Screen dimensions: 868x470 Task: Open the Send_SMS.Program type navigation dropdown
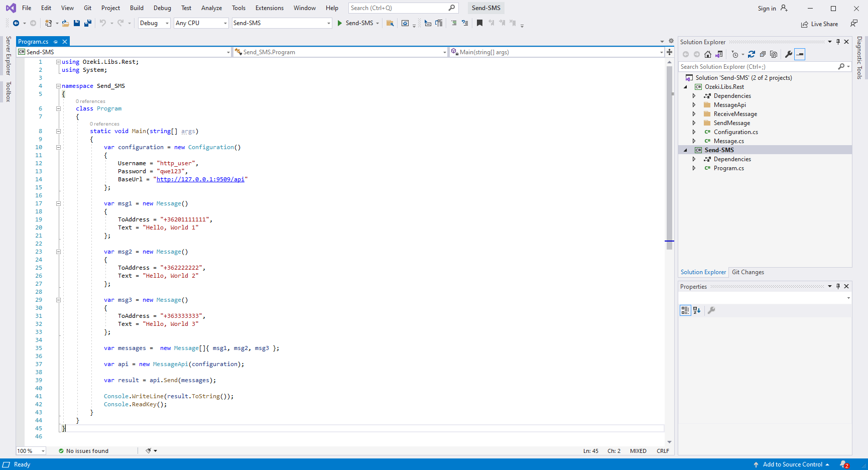(x=340, y=52)
